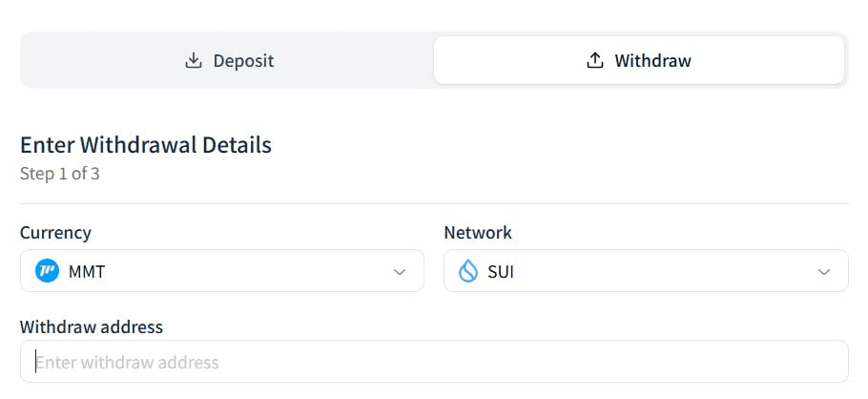Click the Deposit download arrow icon
The image size is (868, 399).
point(194,61)
